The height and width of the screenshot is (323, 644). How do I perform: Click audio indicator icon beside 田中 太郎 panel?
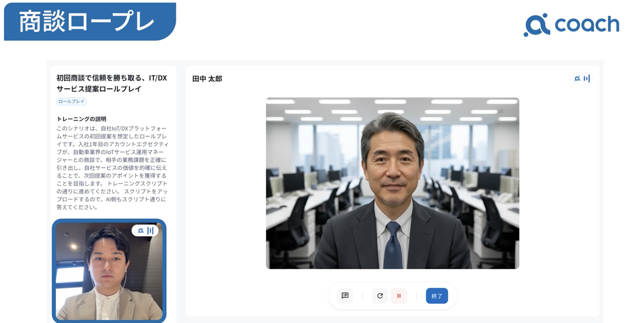click(582, 79)
